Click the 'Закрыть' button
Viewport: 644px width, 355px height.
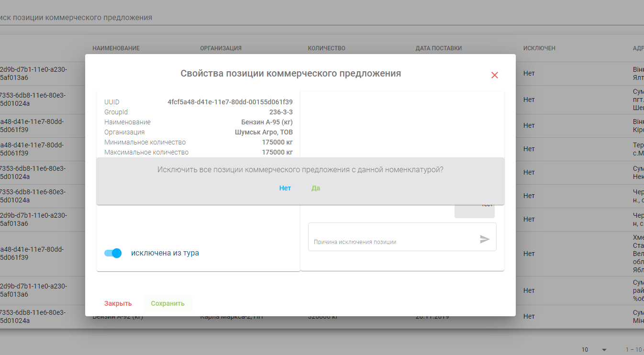[x=118, y=303]
